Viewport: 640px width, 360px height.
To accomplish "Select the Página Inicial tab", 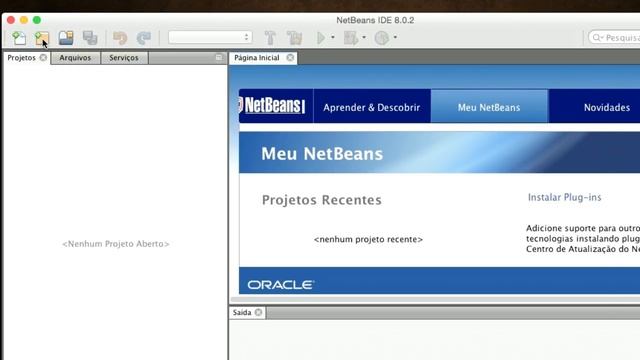I will pyautogui.click(x=257, y=58).
